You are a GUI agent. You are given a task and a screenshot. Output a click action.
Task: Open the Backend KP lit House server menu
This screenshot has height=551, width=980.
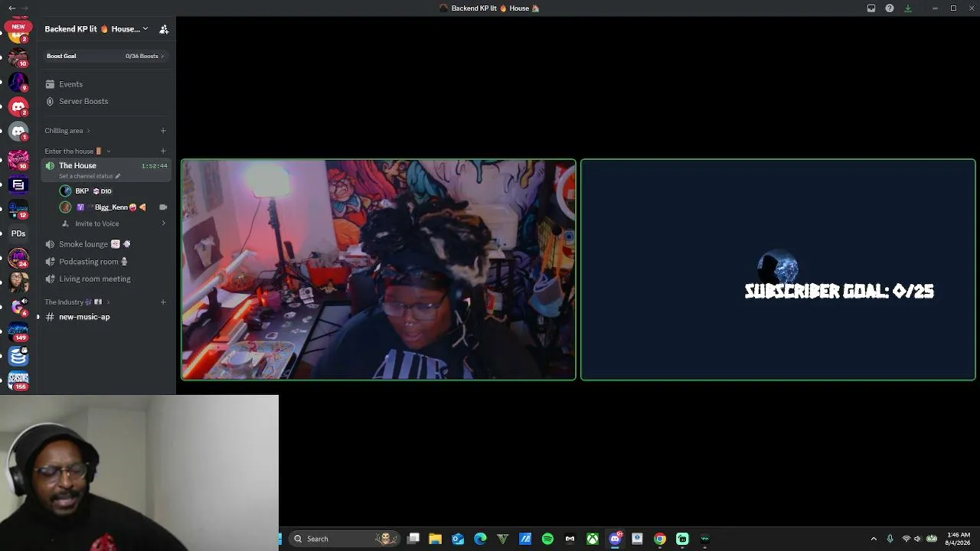tap(96, 29)
